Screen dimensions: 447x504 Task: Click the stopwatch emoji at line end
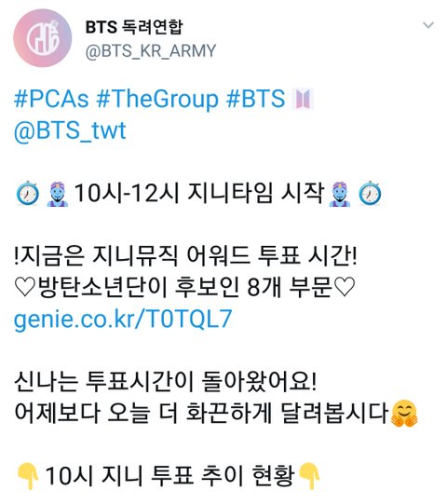click(370, 193)
